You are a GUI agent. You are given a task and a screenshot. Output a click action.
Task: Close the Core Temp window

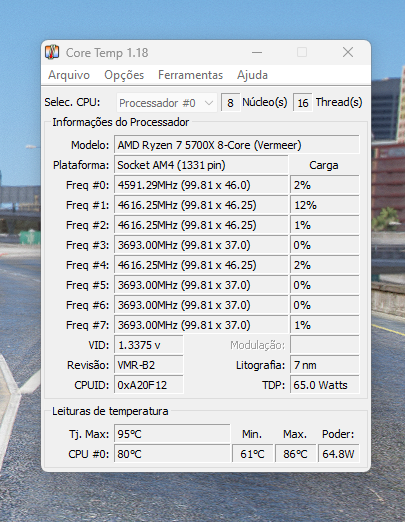point(348,52)
